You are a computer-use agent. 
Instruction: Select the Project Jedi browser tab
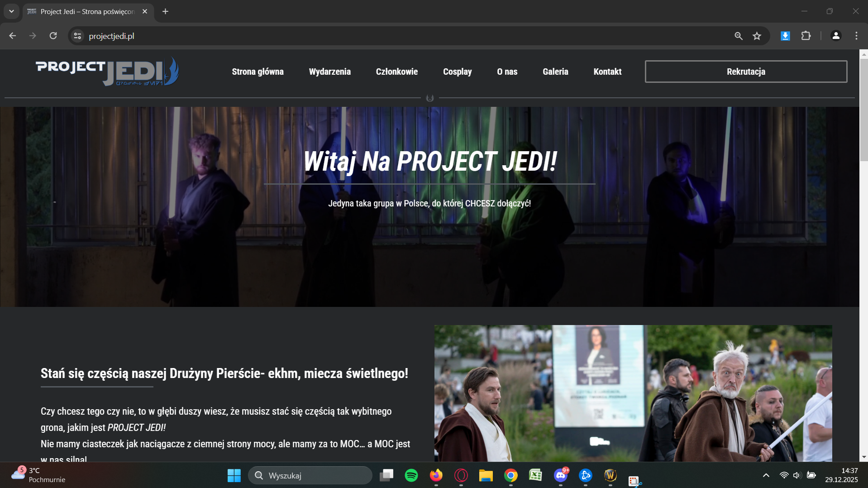[x=88, y=11]
